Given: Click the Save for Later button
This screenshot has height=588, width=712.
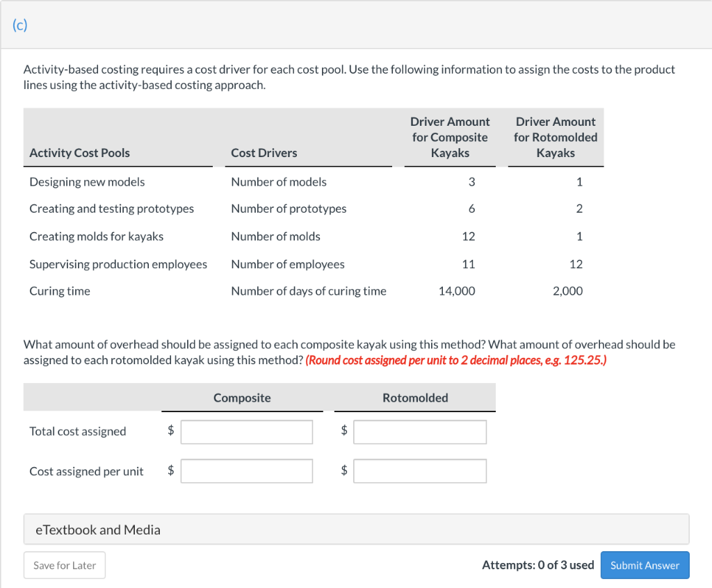Looking at the screenshot, I should (x=64, y=565).
